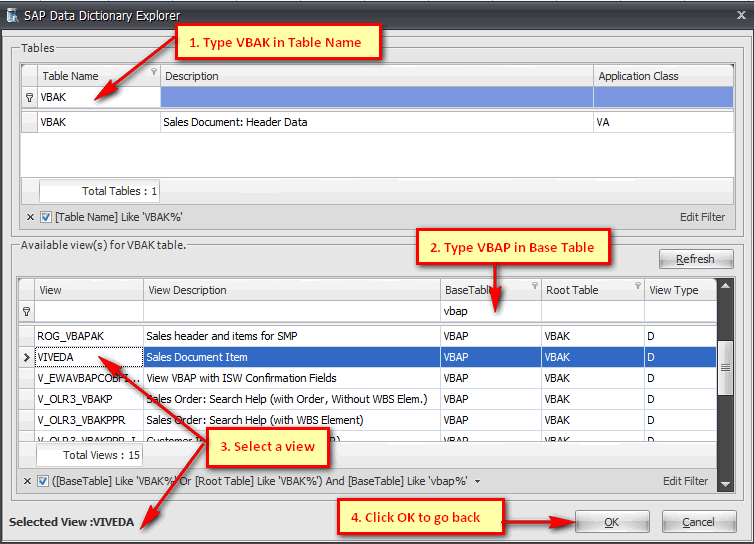Cancel the Data Dictionary Explorer dialog

click(x=698, y=522)
